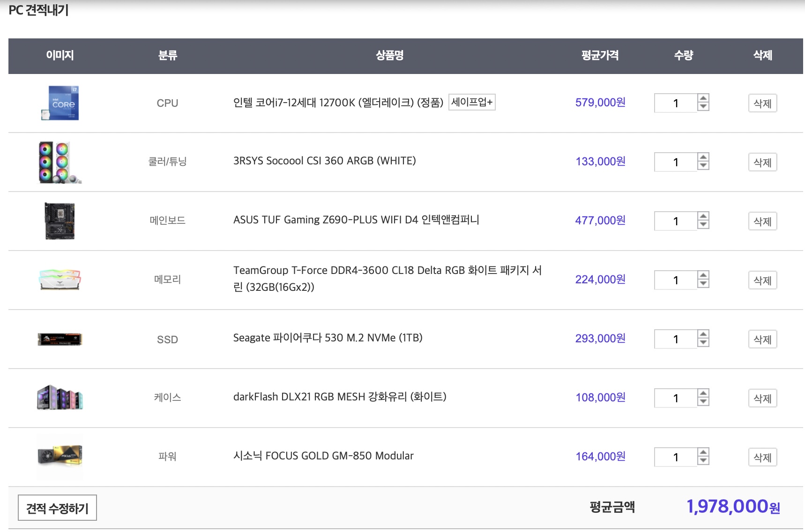Viewport: 805px width, 532px height.
Task: Click the 쿨러/튜닝 category label
Action: pyautogui.click(x=167, y=162)
